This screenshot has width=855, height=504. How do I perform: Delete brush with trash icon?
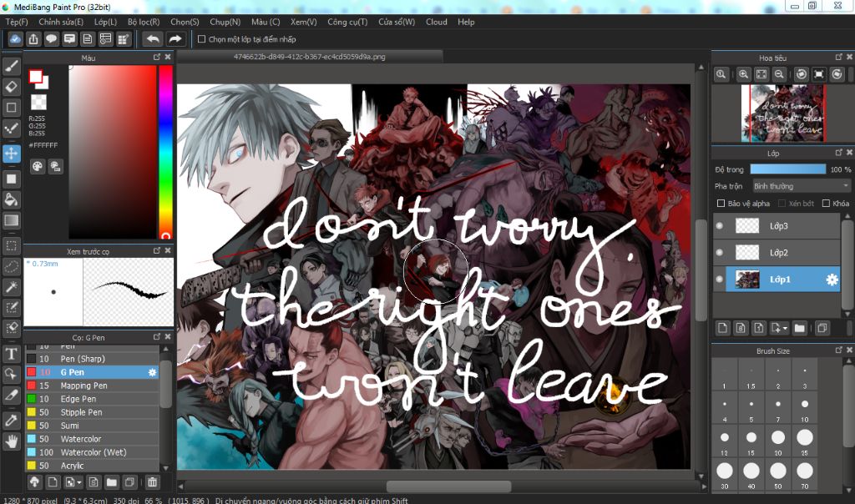[152, 482]
